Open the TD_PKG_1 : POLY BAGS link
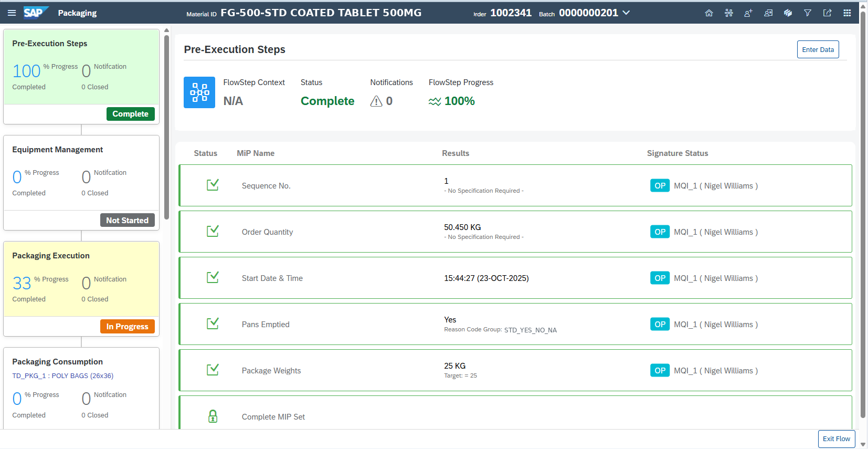 pos(63,376)
